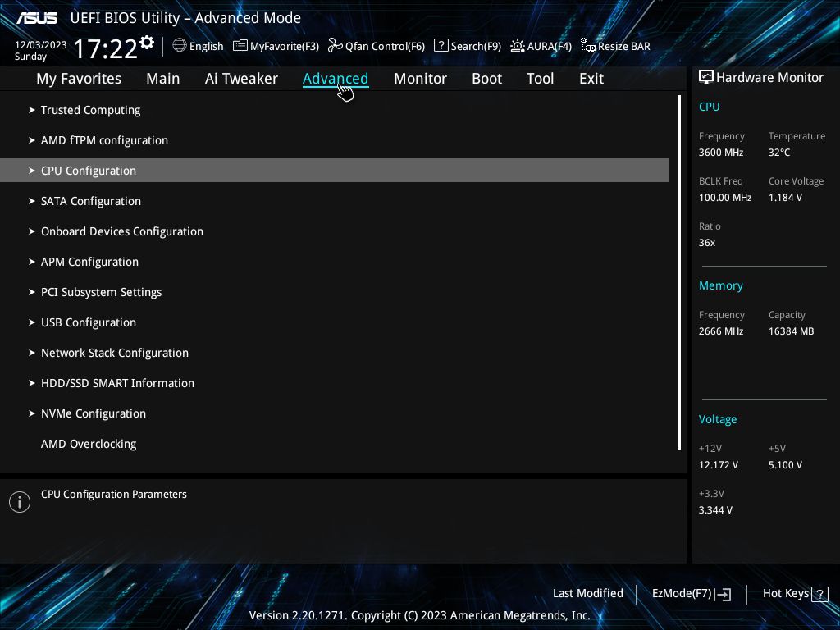Open Qfan Control fan icon
The height and width of the screenshot is (630, 840).
(x=336, y=46)
